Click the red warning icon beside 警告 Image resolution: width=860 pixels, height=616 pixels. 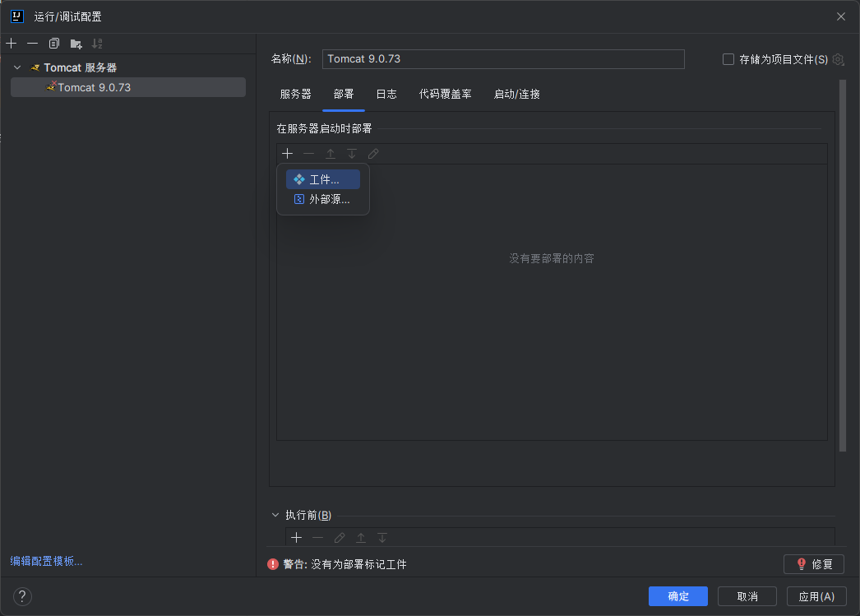(x=273, y=564)
